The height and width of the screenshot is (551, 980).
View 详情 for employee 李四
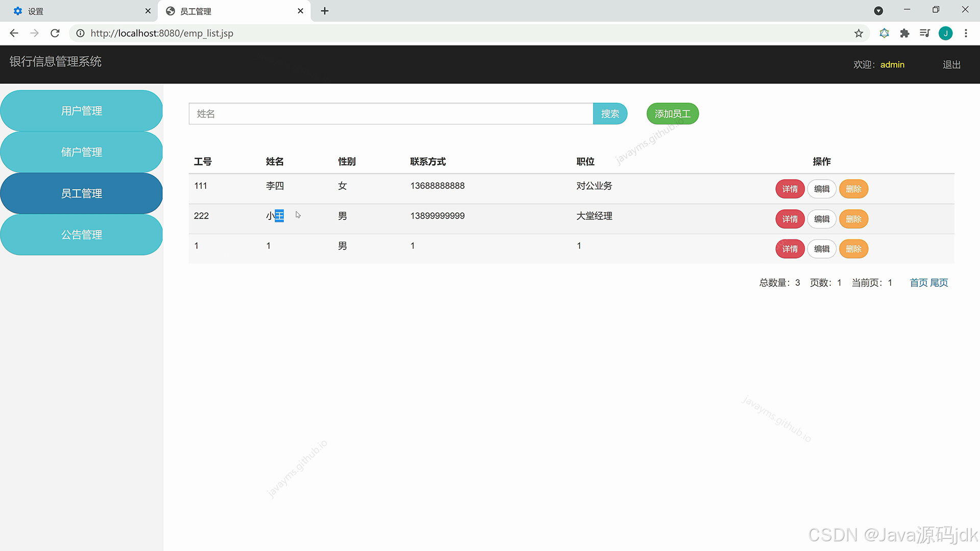coord(790,189)
